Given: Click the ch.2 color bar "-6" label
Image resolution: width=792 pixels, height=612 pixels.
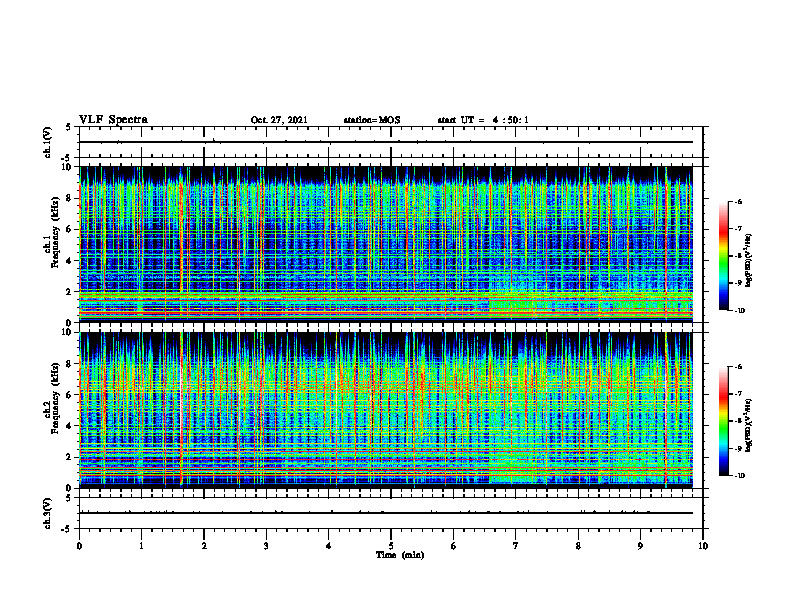Looking at the screenshot, I should pos(738,367).
